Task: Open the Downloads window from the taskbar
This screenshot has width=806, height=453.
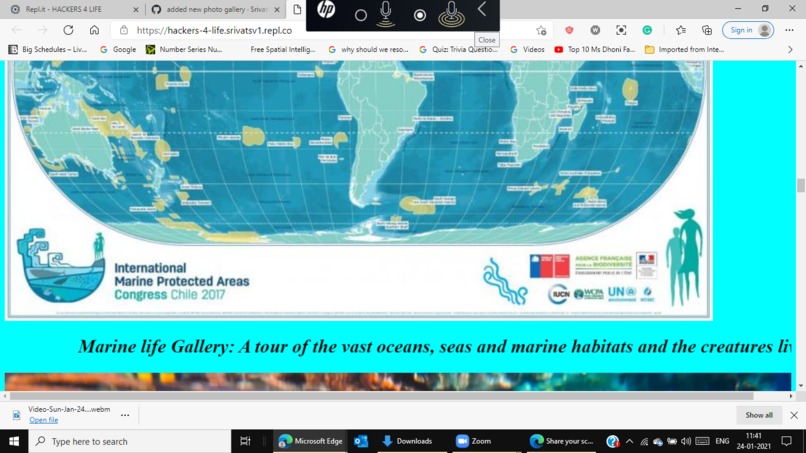Action: [408, 441]
